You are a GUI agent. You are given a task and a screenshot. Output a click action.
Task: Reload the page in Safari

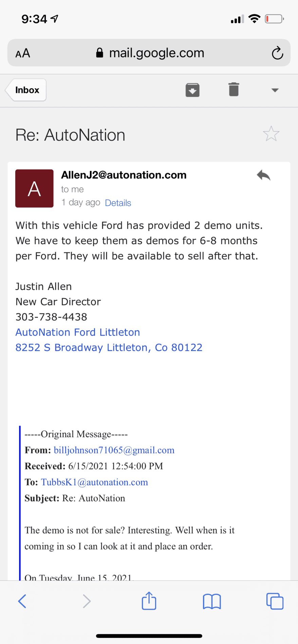pos(277,53)
